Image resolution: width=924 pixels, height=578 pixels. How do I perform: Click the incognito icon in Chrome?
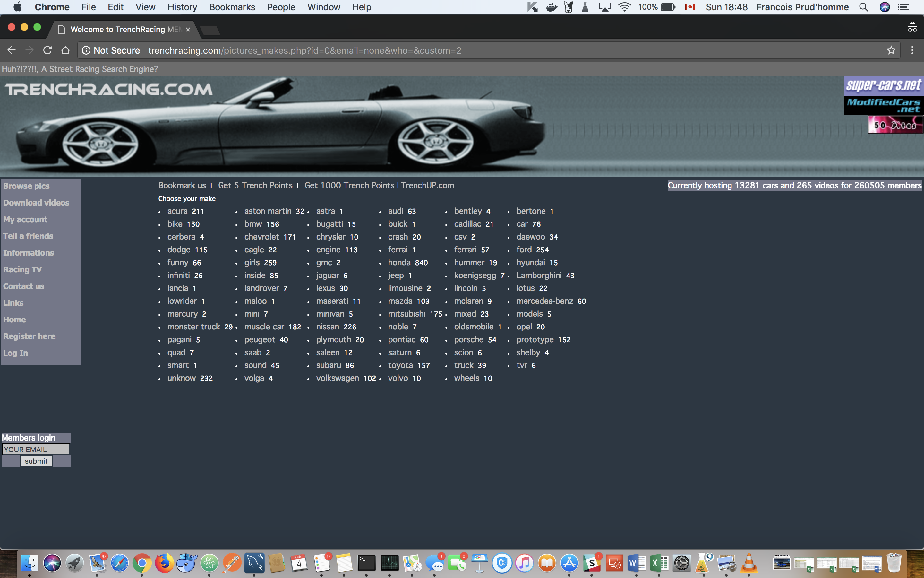912,28
